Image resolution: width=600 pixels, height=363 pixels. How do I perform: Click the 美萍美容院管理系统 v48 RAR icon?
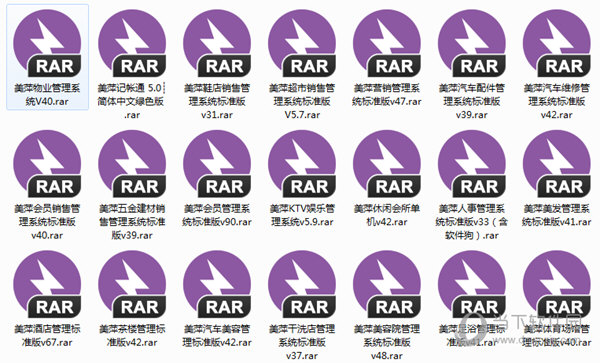coord(387,284)
